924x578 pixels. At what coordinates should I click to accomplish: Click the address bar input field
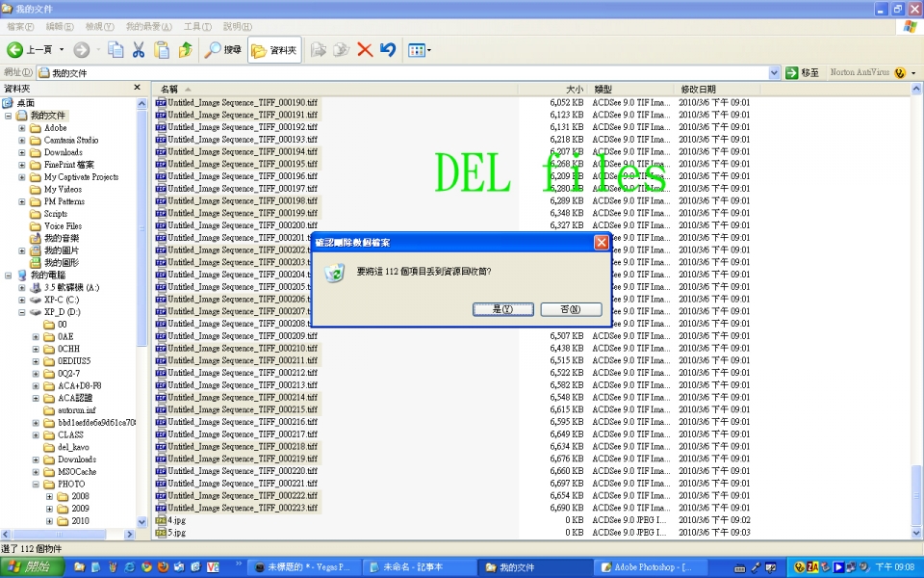[x=402, y=72]
